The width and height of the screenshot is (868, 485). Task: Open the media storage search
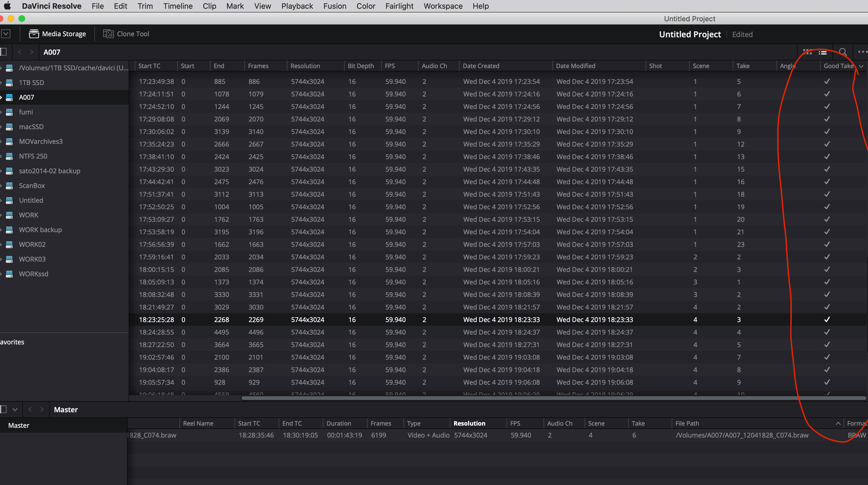click(x=843, y=52)
